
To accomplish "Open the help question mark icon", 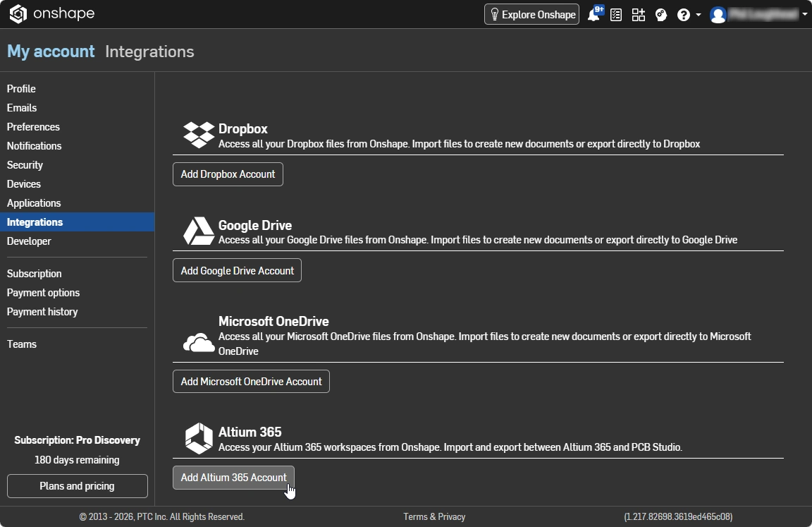I will coord(684,15).
